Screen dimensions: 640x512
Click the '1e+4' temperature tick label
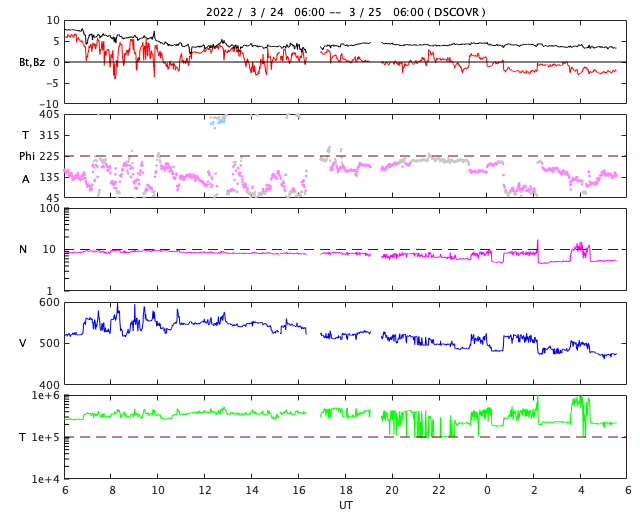pyautogui.click(x=45, y=479)
